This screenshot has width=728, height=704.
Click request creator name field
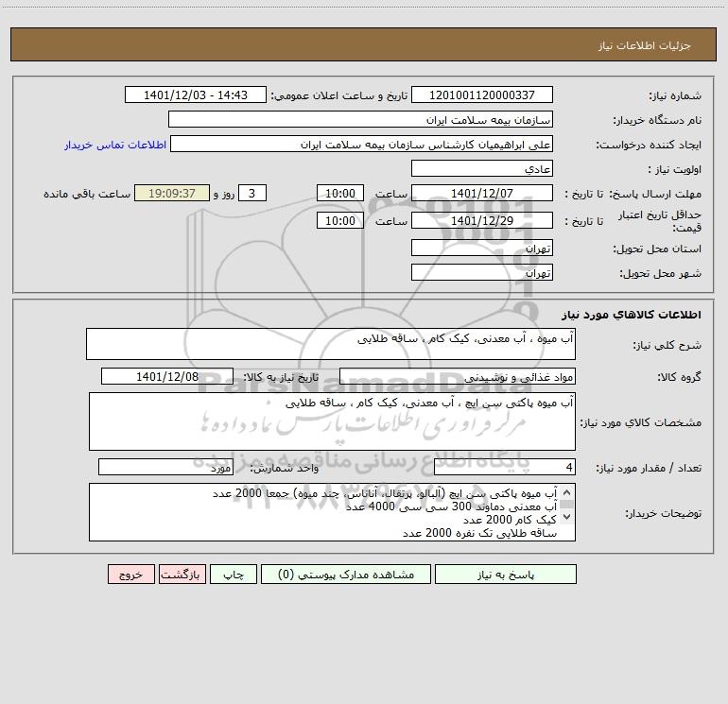pyautogui.click(x=362, y=144)
